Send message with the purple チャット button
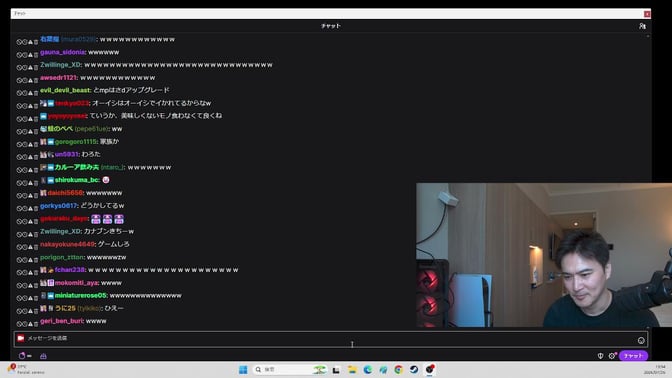Viewport: 672px width, 378px height. 633,356
